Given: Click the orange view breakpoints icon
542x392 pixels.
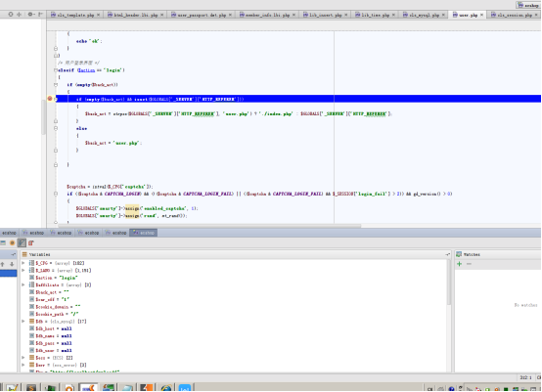Looking at the screenshot, I should pyautogui.click(x=12, y=242).
